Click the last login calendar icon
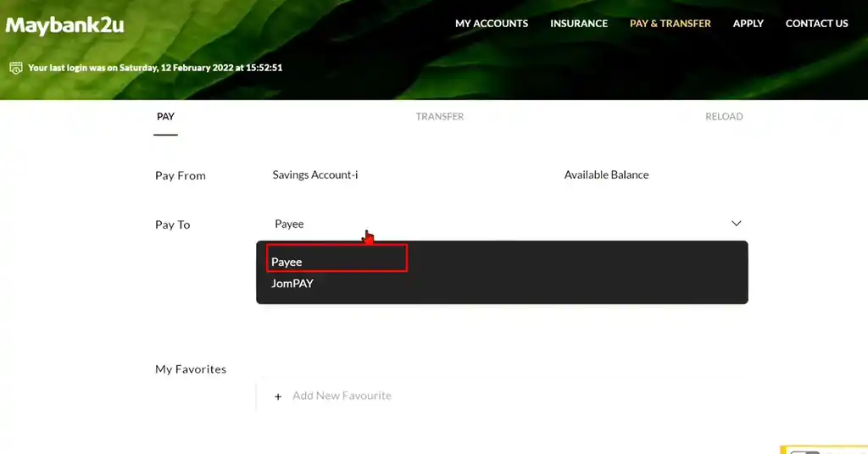Viewport: 868px width, 454px height. (x=16, y=68)
